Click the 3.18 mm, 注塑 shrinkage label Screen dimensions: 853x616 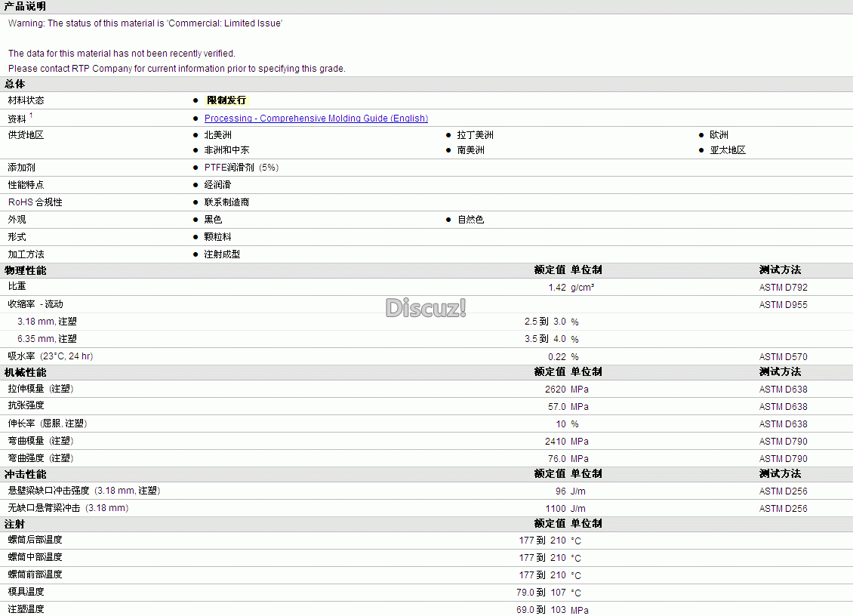click(x=48, y=322)
